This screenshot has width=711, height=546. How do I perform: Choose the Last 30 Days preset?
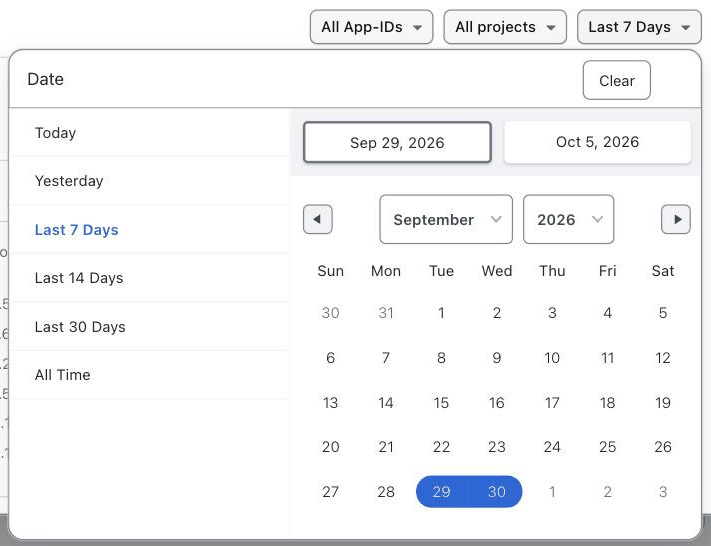point(150,327)
